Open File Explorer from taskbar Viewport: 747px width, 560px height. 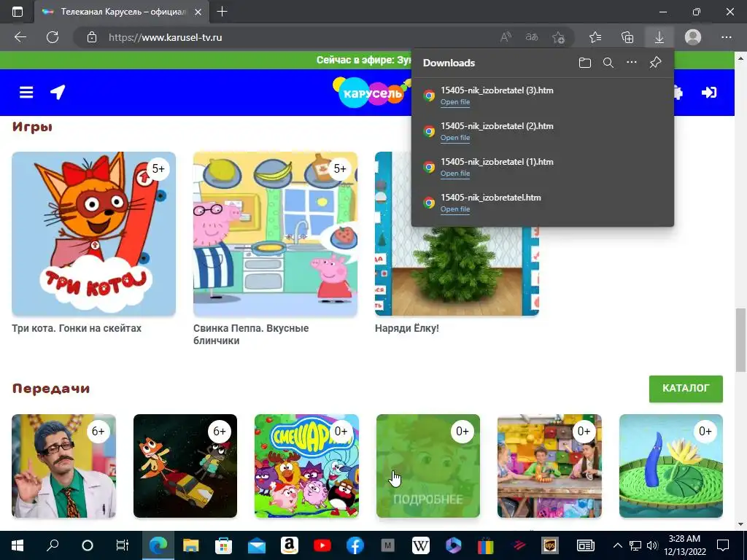point(191,545)
